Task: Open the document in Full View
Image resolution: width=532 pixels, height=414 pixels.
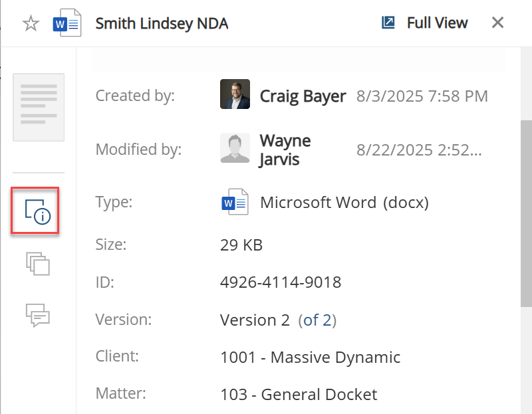Action: [437, 23]
